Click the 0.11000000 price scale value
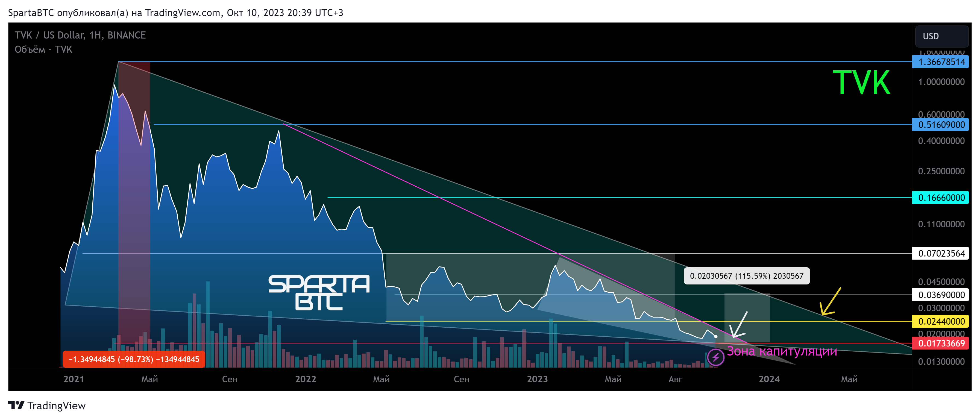Image resolution: width=980 pixels, height=420 pixels. 941,224
